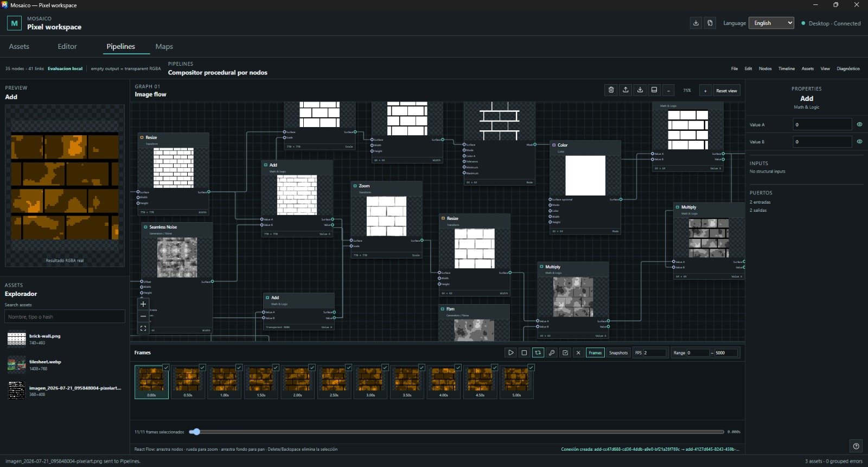Click the trash icon in the graph toolbar
This screenshot has width=868, height=467.
coord(611,90)
